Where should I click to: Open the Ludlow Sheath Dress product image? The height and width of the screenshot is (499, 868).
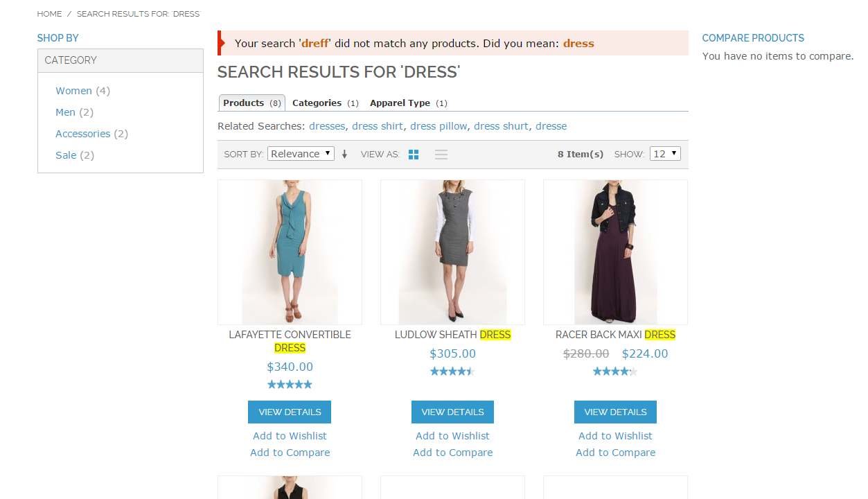(x=452, y=252)
